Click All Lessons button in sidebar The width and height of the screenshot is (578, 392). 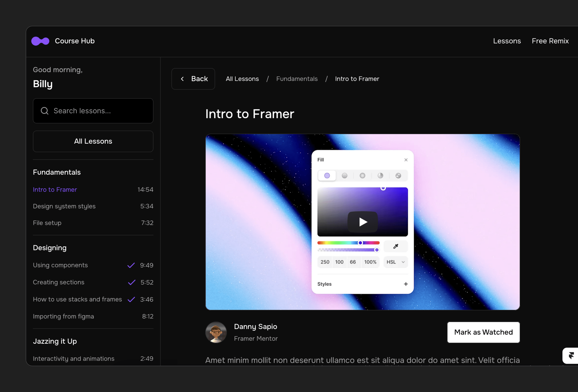click(93, 141)
